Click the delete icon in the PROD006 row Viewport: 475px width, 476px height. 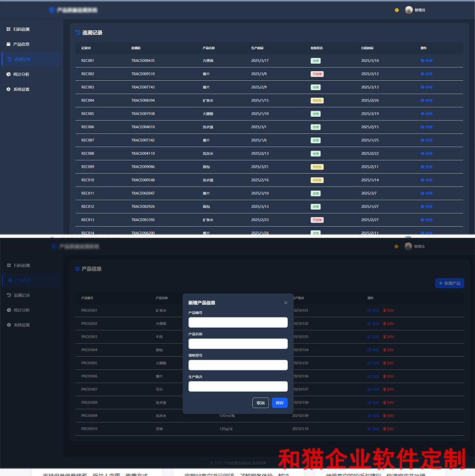[385, 376]
